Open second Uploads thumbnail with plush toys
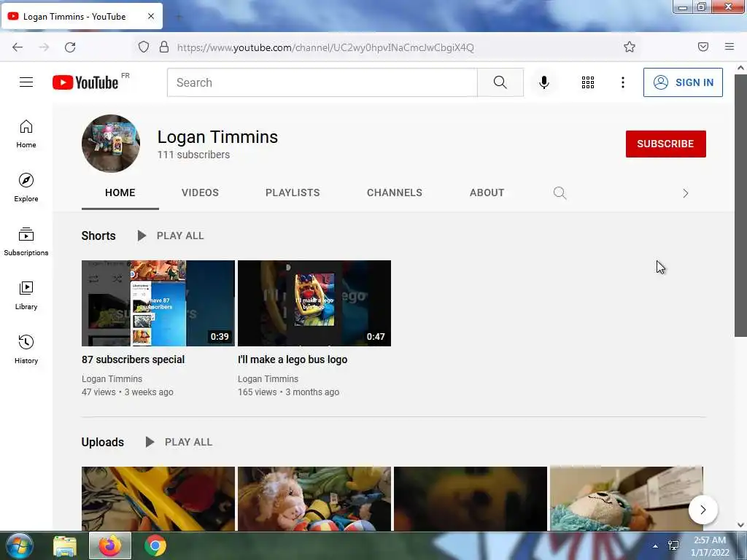 314,499
